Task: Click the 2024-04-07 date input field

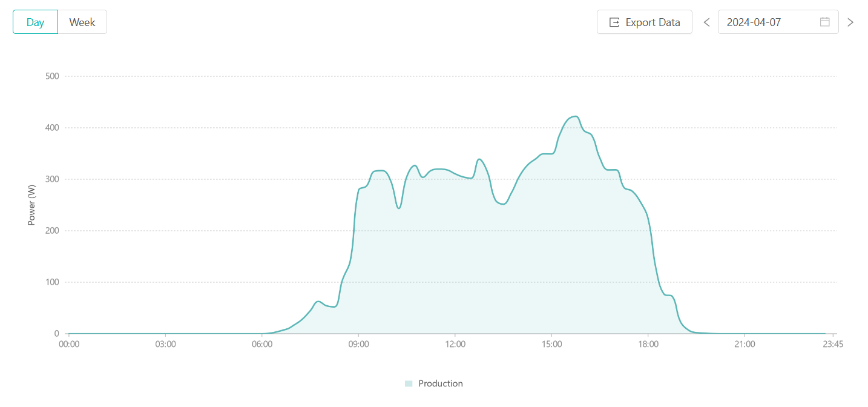Action: 769,22
